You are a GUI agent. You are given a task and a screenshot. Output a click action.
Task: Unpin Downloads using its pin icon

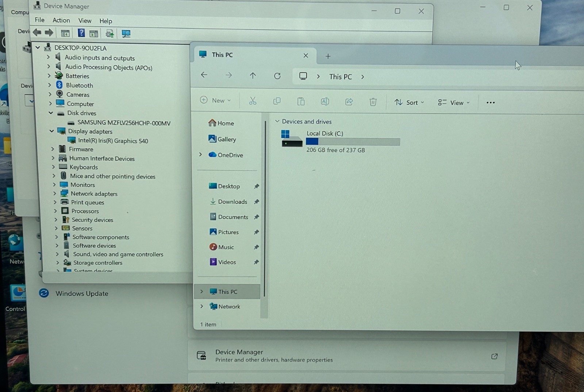pyautogui.click(x=257, y=201)
